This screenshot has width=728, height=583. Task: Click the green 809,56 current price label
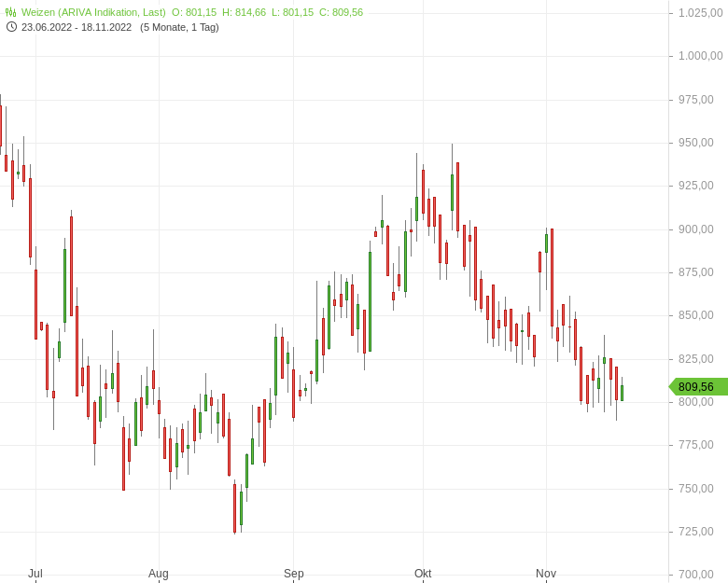[698, 387]
